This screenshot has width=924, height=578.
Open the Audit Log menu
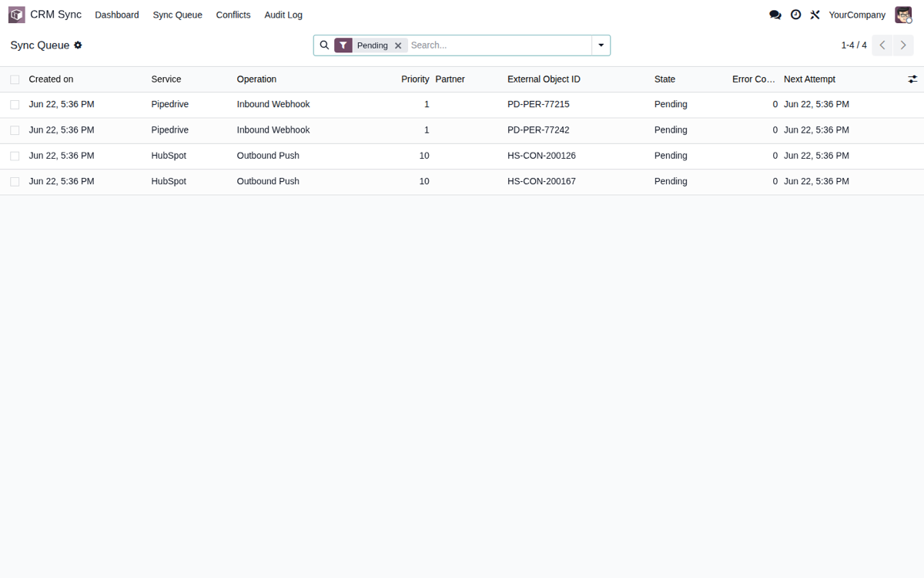(283, 15)
